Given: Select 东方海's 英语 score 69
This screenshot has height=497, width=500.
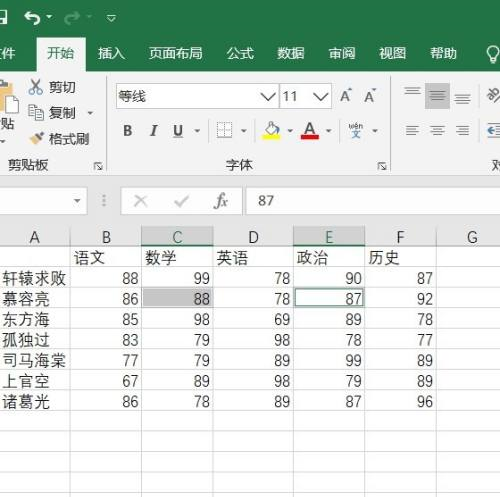Looking at the screenshot, I should [x=253, y=319].
